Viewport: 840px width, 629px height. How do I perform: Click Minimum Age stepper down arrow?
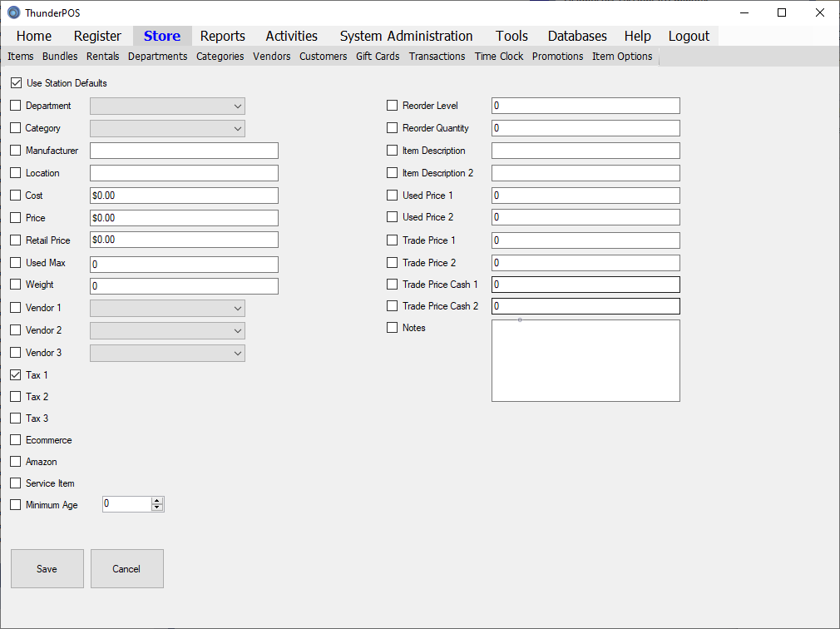coord(157,508)
